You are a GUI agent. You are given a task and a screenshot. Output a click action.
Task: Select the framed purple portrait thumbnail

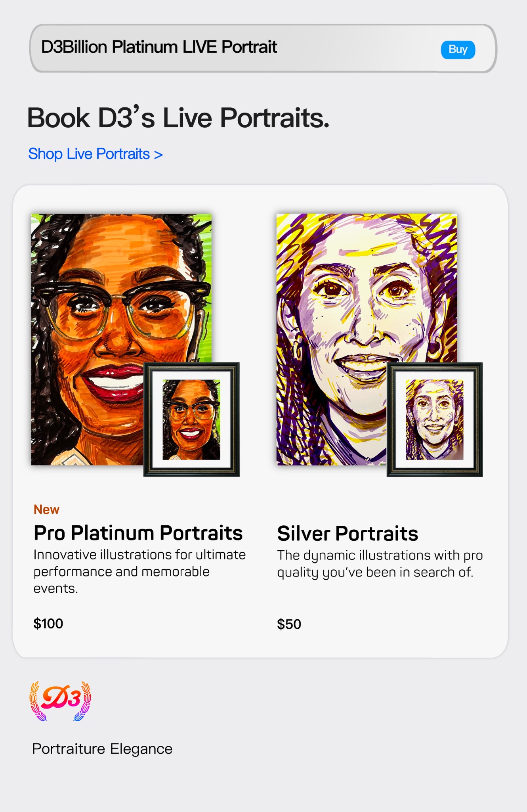click(x=435, y=419)
